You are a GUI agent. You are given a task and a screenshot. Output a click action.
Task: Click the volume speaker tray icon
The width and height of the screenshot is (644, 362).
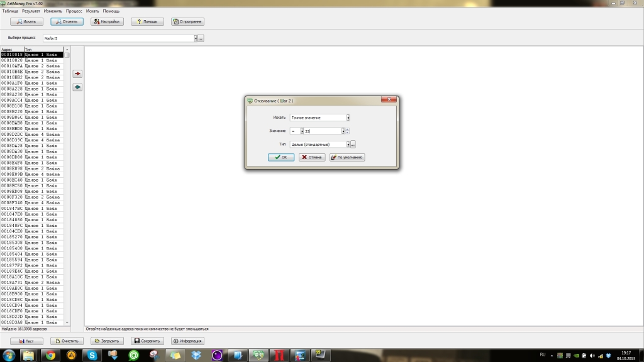tap(592, 356)
